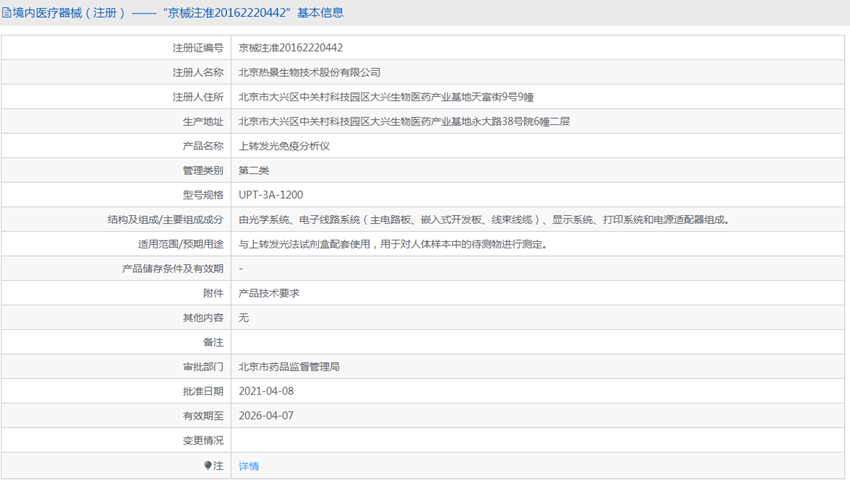Select attachment value 产品技术要求
The image size is (850, 482).
[x=269, y=293]
